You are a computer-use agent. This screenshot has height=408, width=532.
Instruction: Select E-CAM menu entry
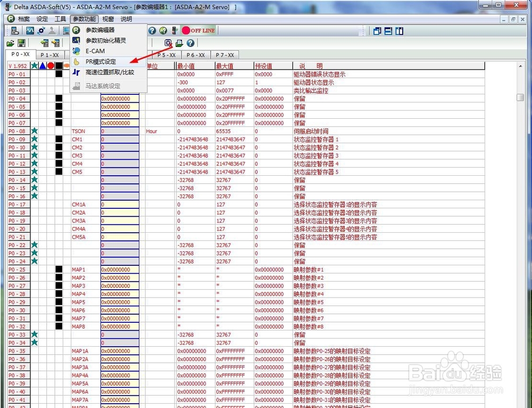(x=109, y=51)
